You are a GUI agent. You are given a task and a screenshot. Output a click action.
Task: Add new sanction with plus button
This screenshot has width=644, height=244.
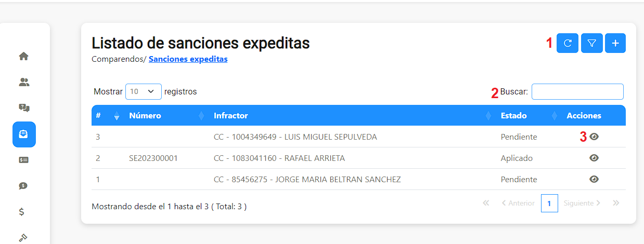click(615, 44)
